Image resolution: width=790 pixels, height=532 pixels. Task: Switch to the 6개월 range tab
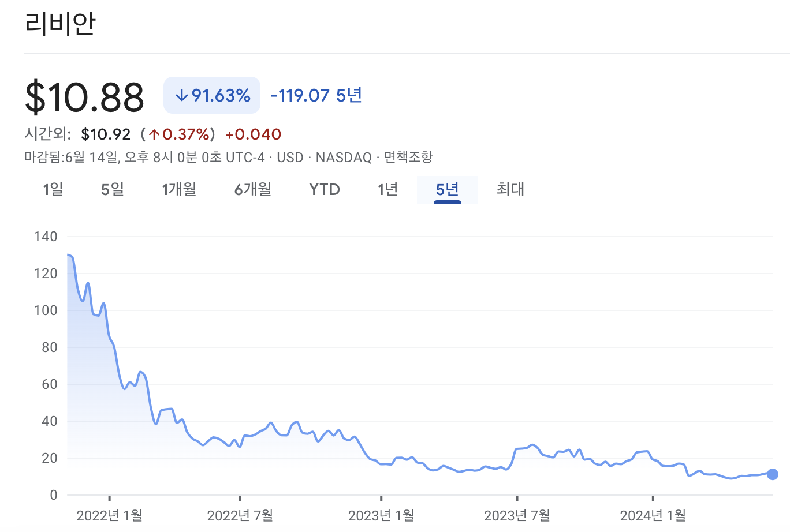[253, 189]
